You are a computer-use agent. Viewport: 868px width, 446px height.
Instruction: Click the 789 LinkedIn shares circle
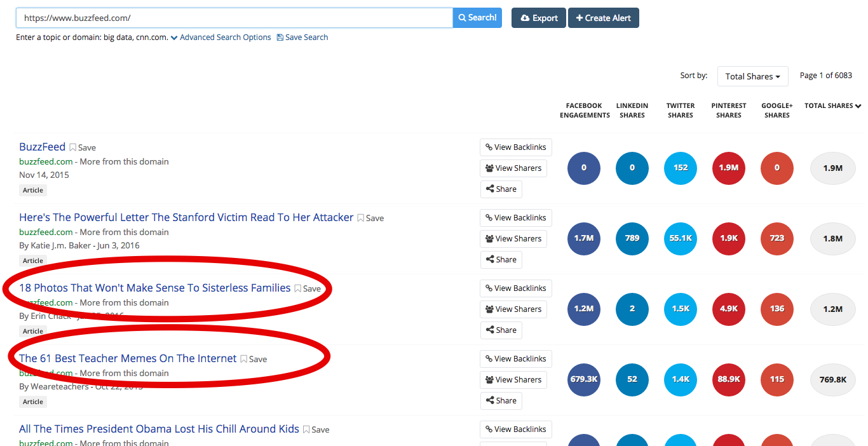click(632, 239)
